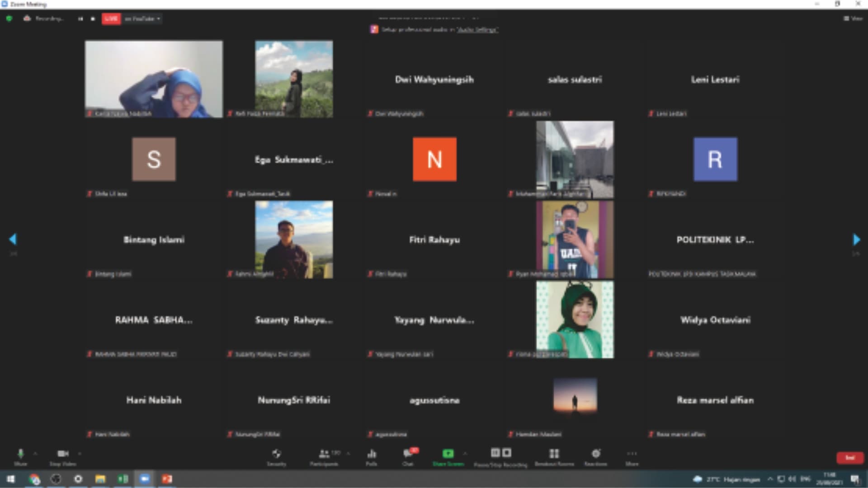
Task: Open the LIVE on YouTube dropdown
Action: (x=142, y=19)
